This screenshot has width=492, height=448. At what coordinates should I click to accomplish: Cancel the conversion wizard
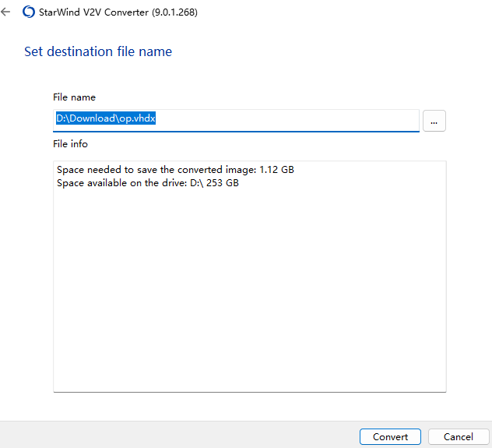[457, 436]
